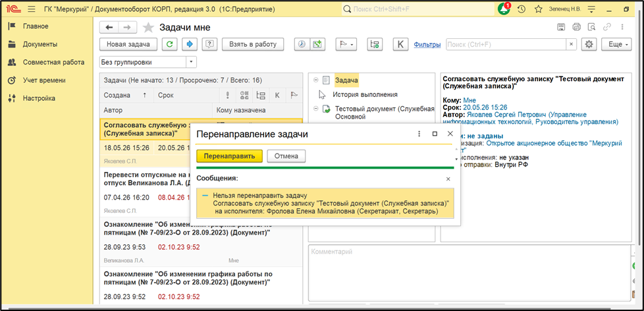Go forward with the right arrow button

(x=127, y=27)
